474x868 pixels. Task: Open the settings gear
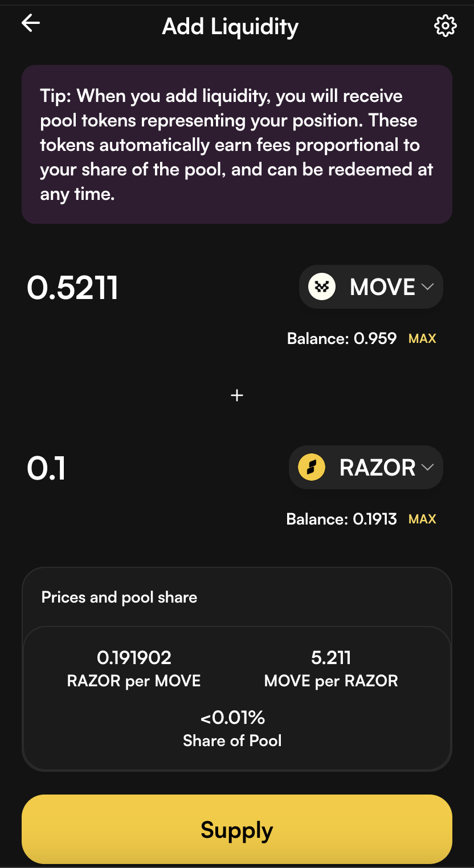(445, 26)
